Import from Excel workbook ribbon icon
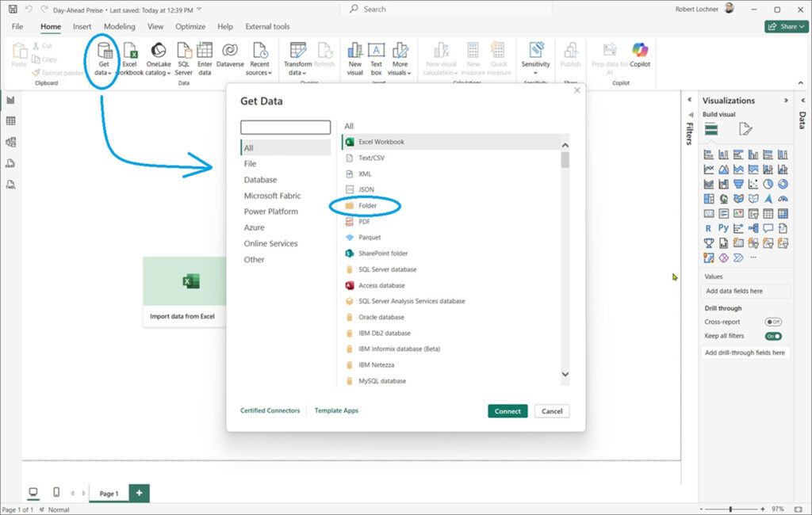Viewport: 812px width, 515px height. pos(129,59)
